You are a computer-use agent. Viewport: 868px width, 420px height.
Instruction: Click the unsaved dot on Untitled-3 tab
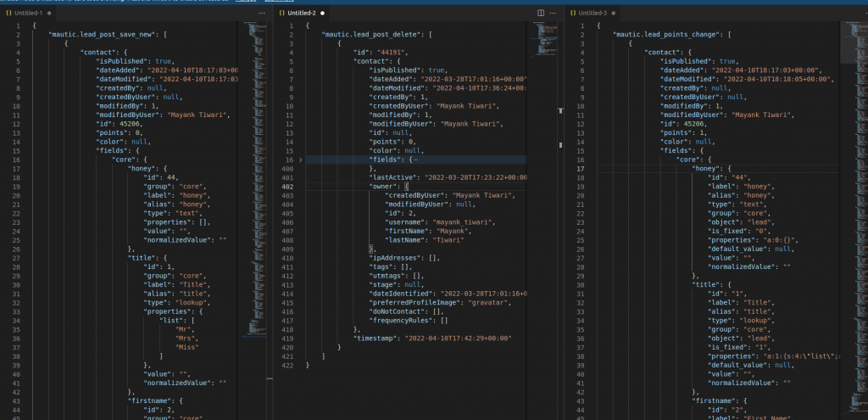coord(614,13)
